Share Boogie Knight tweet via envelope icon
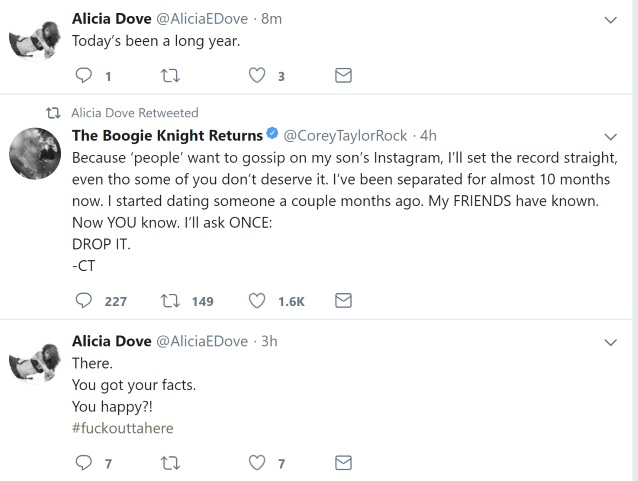The height and width of the screenshot is (481, 638). click(x=343, y=301)
